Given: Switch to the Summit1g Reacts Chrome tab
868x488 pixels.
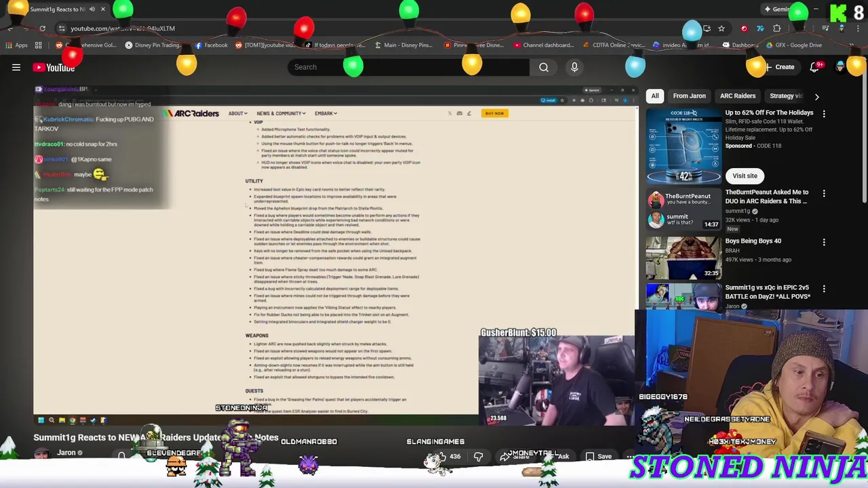Looking at the screenshot, I should click(x=58, y=9).
